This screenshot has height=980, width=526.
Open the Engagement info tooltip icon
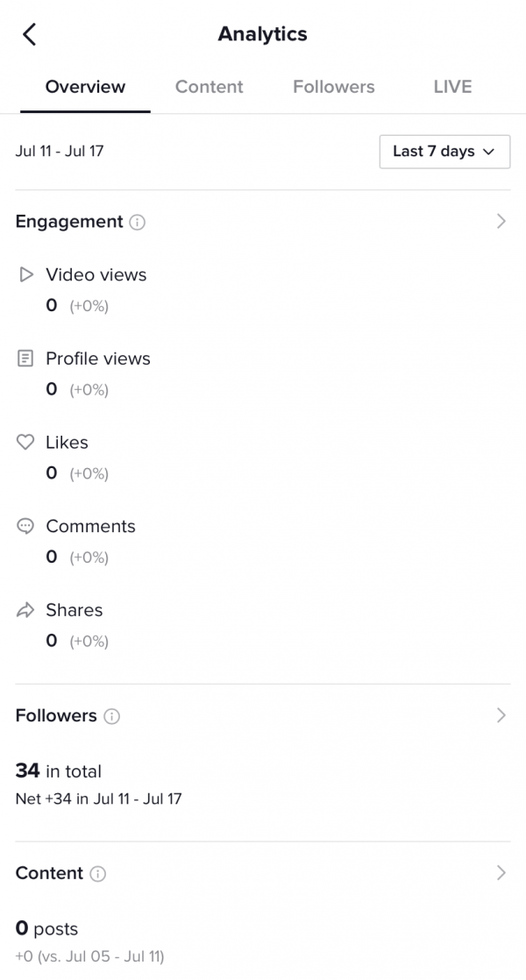[137, 222]
